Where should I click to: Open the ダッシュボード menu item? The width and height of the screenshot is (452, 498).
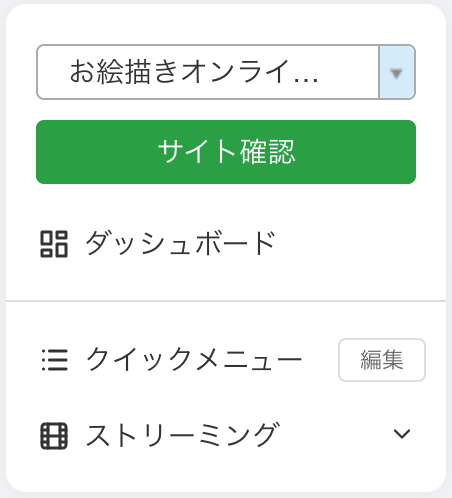159,244
